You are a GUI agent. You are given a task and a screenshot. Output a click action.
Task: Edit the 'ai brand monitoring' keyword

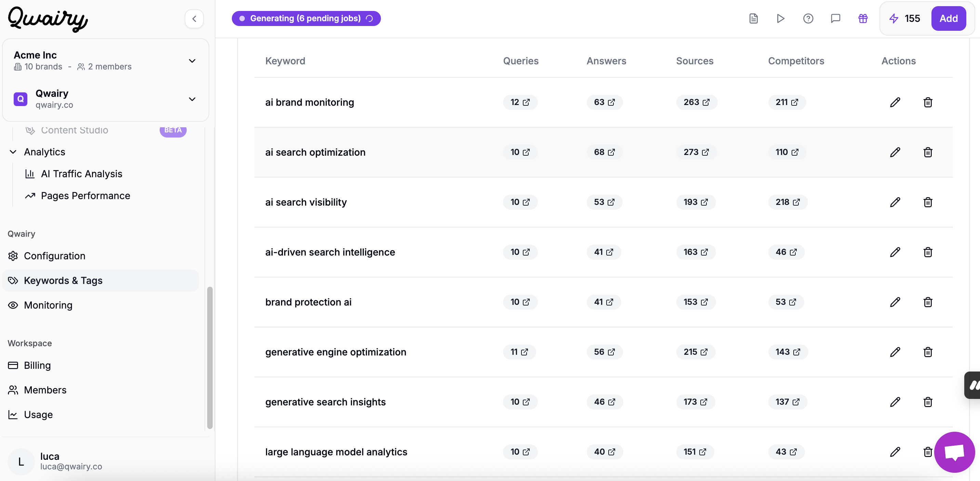pos(895,102)
